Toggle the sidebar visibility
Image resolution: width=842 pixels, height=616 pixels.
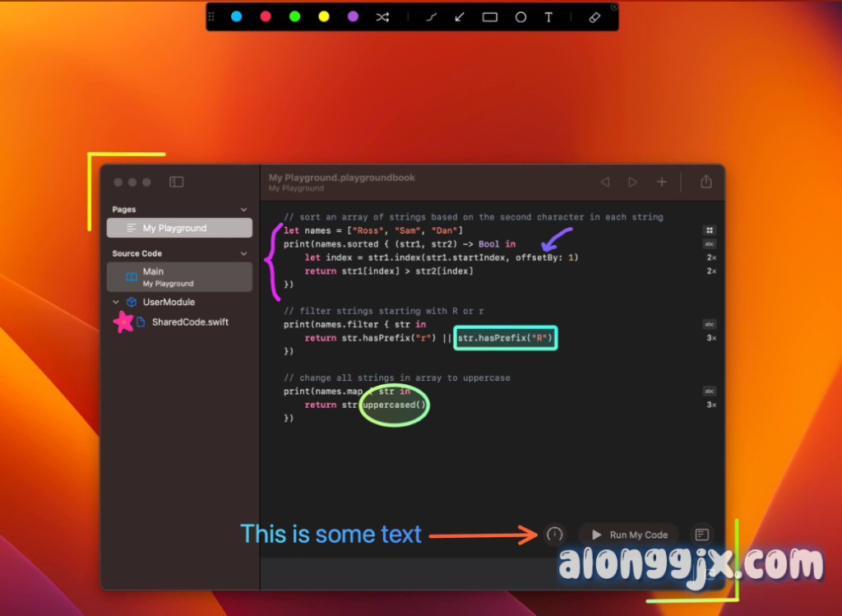pyautogui.click(x=176, y=183)
